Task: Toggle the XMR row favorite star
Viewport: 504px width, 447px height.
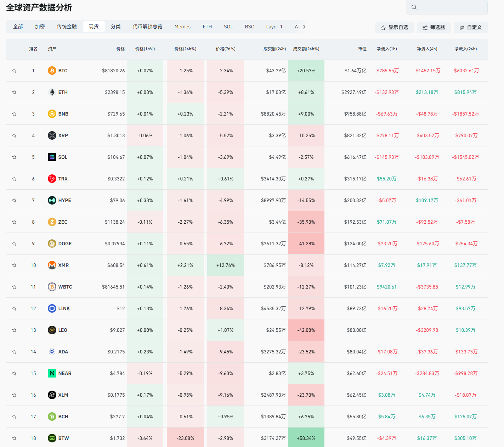Action: (x=14, y=265)
